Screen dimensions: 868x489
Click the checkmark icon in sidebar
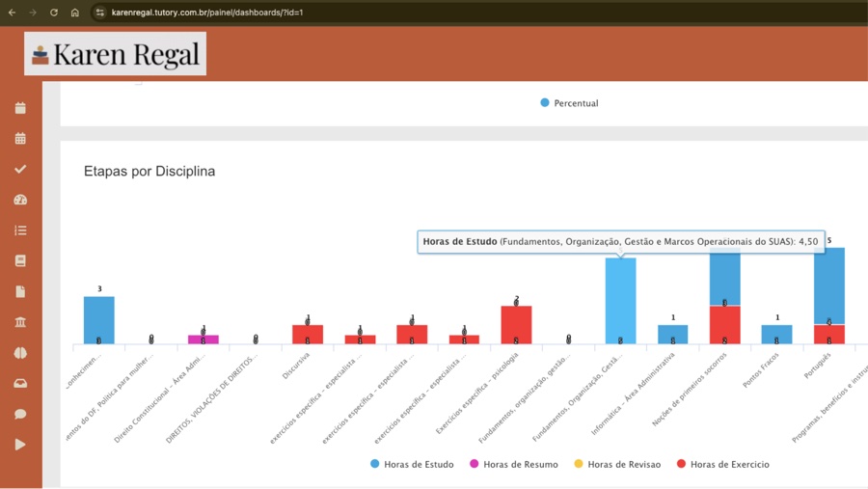(20, 169)
